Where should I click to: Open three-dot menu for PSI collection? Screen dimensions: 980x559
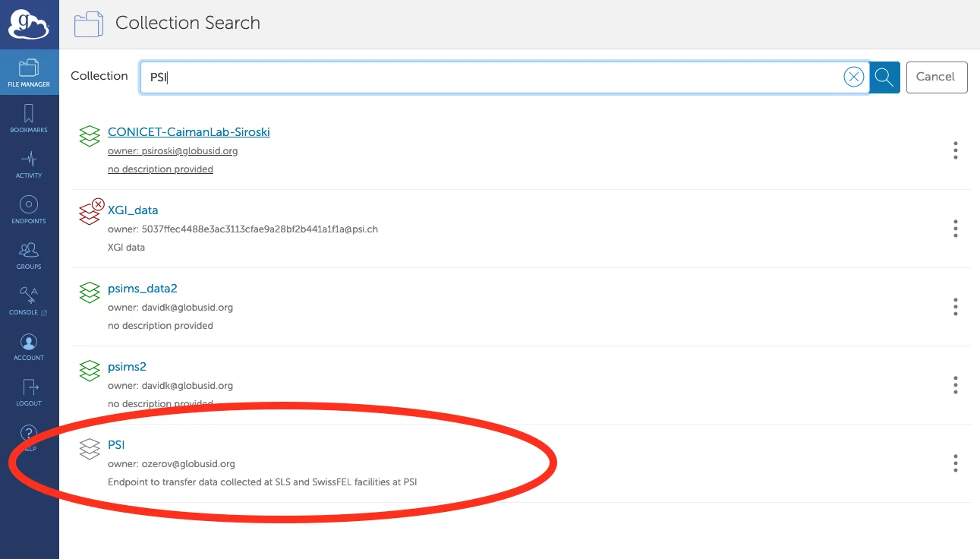point(955,463)
